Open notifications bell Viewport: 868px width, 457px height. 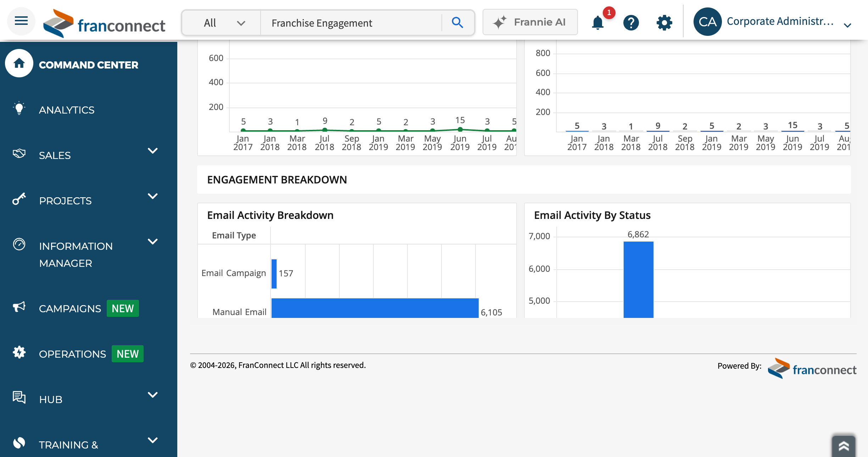pyautogui.click(x=598, y=23)
